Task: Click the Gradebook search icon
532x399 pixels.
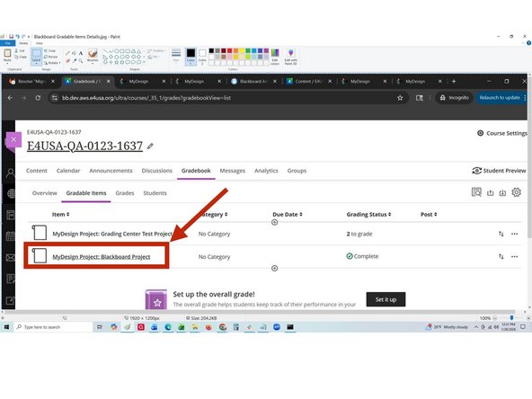Action: coord(476,192)
